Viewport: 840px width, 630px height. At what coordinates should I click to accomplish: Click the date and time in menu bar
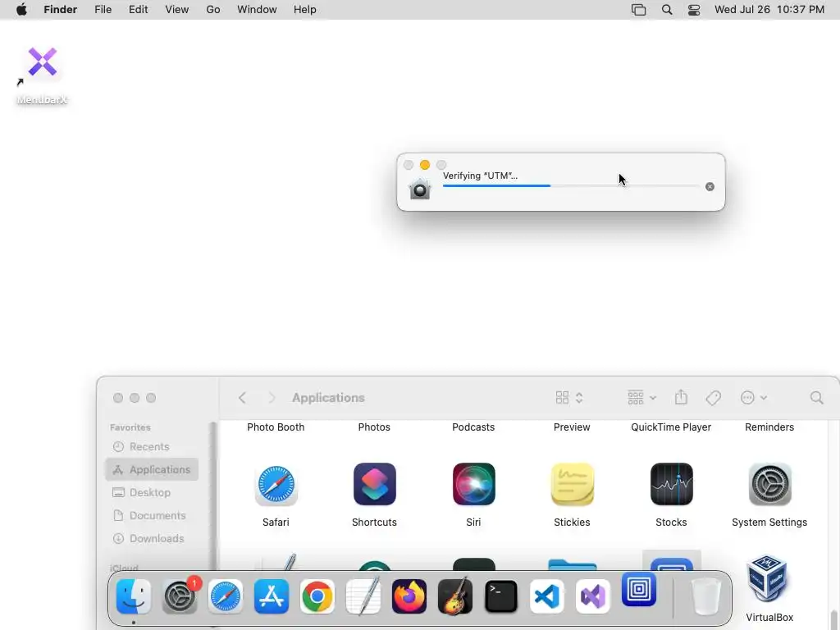(x=769, y=10)
